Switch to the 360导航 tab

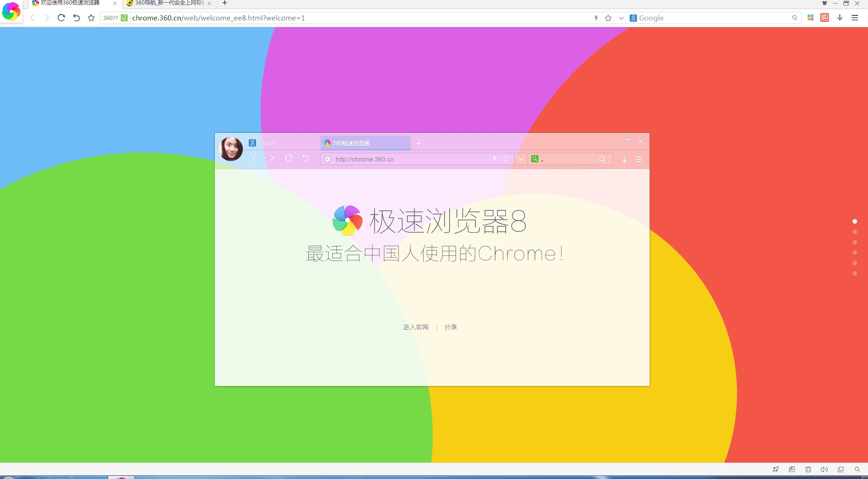(169, 3)
